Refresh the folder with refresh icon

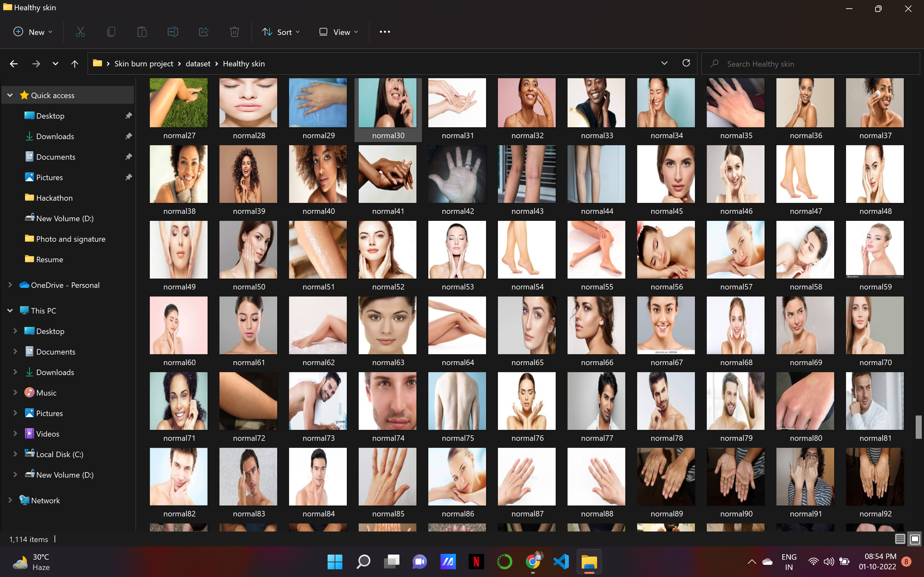coord(686,63)
